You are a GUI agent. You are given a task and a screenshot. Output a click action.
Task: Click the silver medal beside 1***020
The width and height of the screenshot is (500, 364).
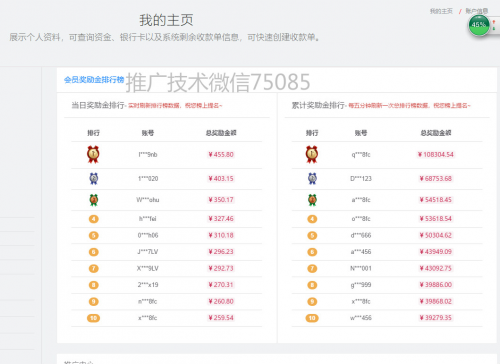[94, 179]
